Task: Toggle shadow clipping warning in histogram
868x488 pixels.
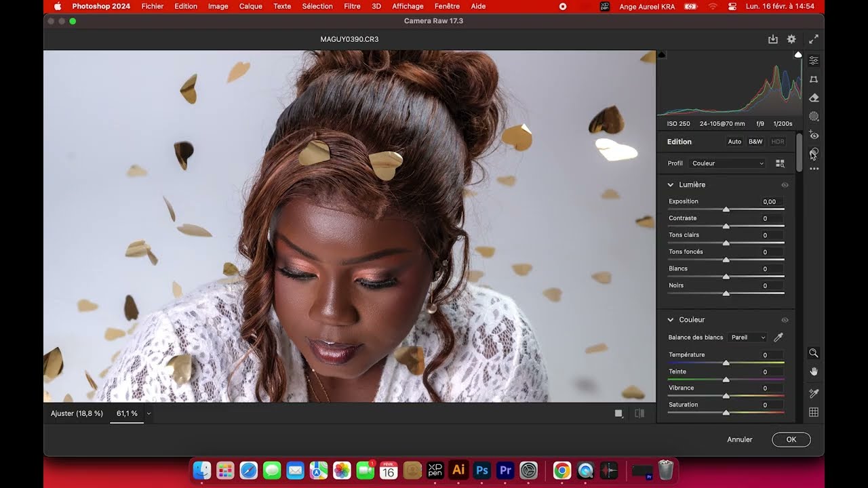Action: pyautogui.click(x=662, y=55)
